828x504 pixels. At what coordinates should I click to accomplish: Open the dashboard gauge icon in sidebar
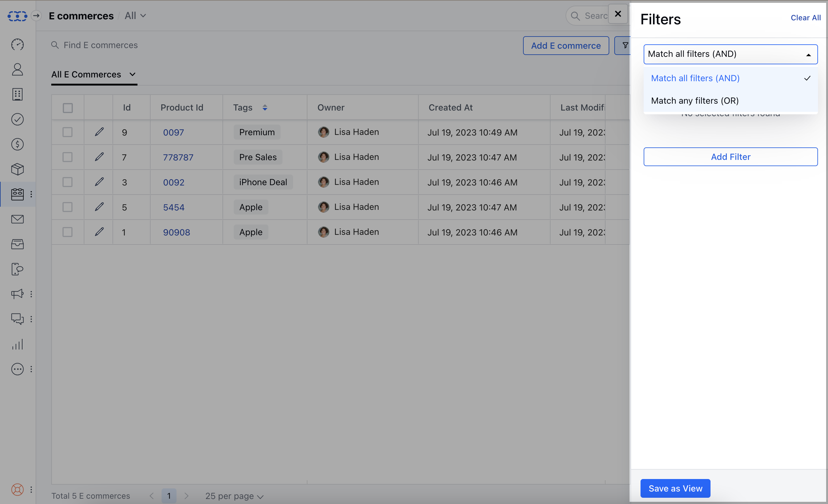[17, 44]
